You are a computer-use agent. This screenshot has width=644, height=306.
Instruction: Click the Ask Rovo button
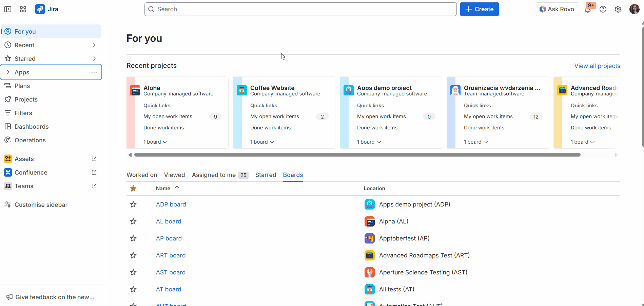[x=557, y=9]
